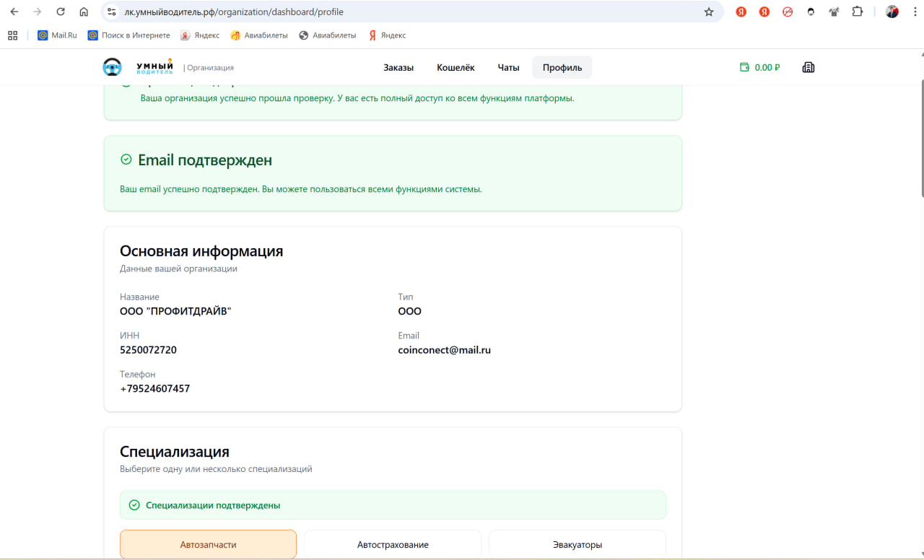
Task: Select the ИНН value 5250072720
Action: point(148,350)
